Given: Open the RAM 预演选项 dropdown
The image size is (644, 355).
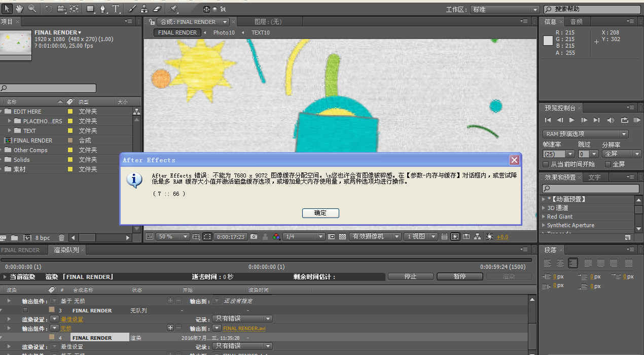Looking at the screenshot, I should pos(586,134).
